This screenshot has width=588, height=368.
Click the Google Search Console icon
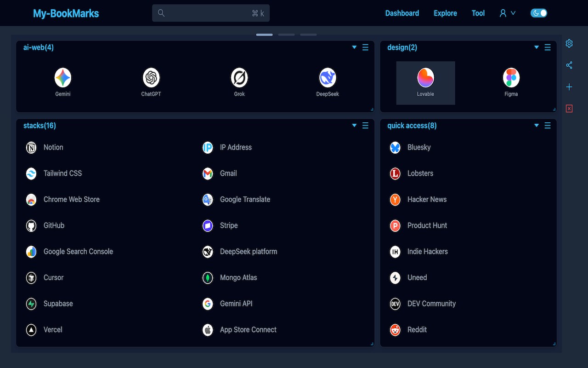click(x=31, y=252)
